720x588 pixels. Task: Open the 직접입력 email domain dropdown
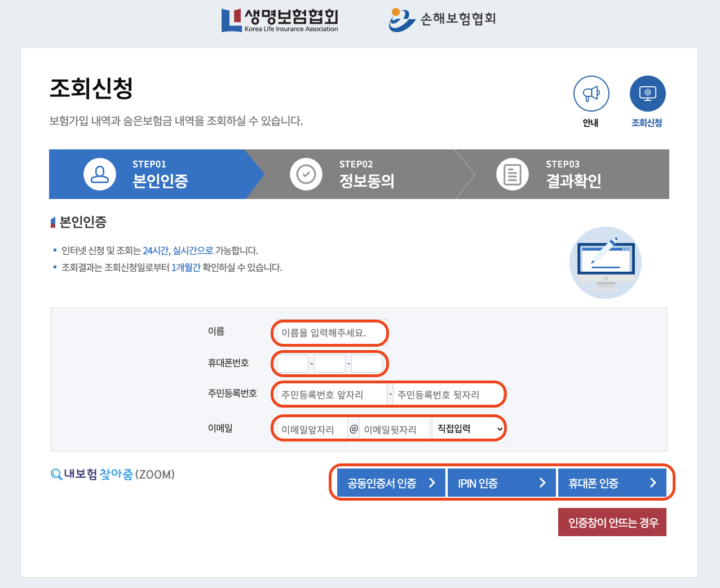tap(468, 428)
